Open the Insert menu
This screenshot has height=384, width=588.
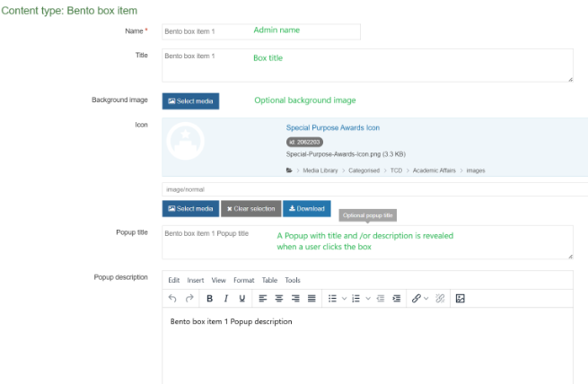pos(196,280)
